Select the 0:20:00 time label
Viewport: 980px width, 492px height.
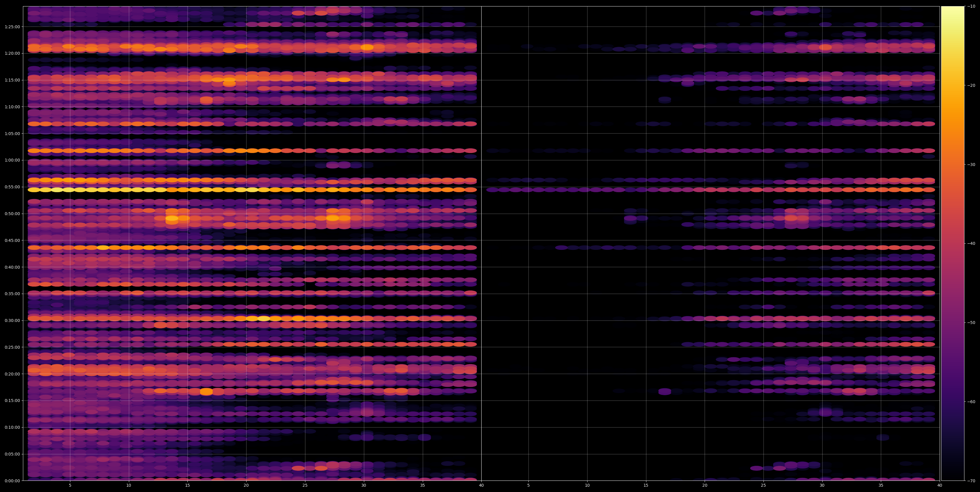[12, 374]
